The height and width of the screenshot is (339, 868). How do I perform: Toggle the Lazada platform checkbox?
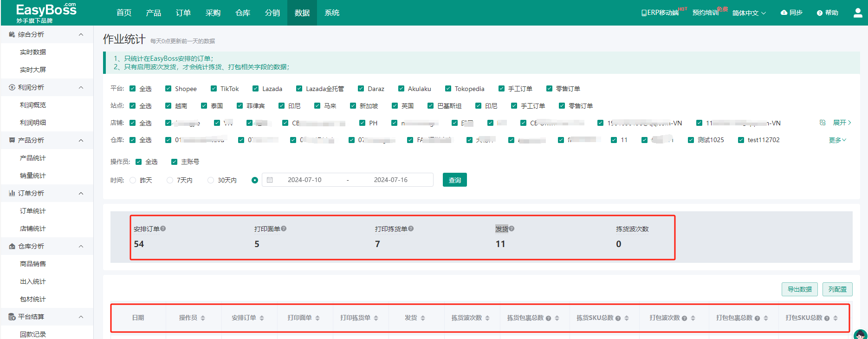pyautogui.click(x=255, y=89)
